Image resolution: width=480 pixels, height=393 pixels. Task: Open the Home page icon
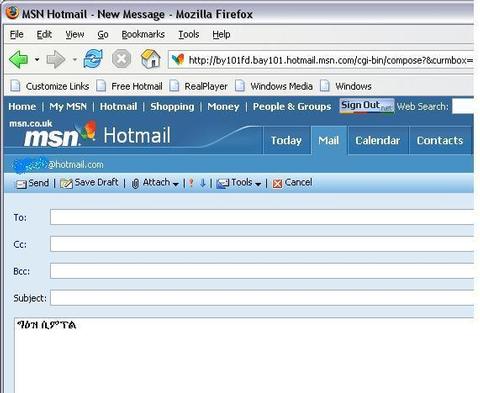coord(151,59)
